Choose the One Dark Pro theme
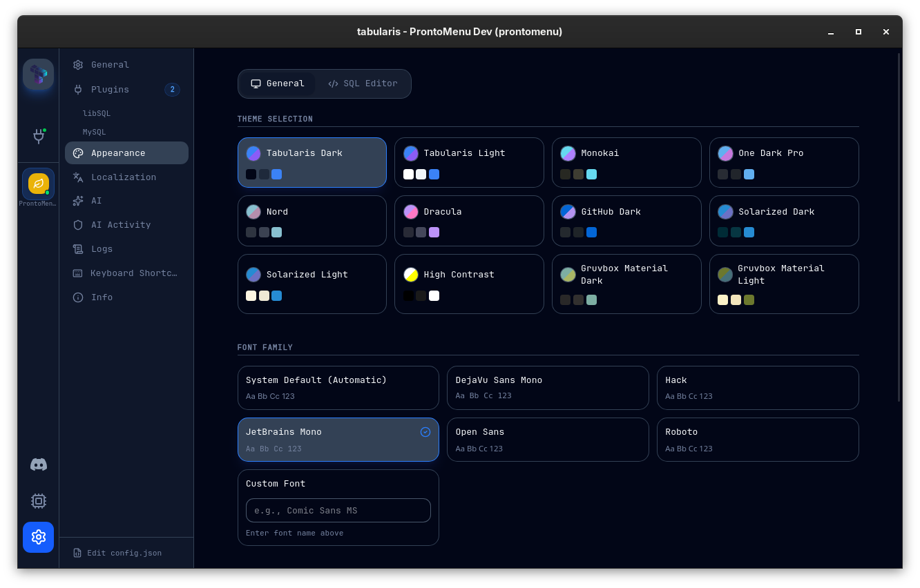 coord(784,163)
